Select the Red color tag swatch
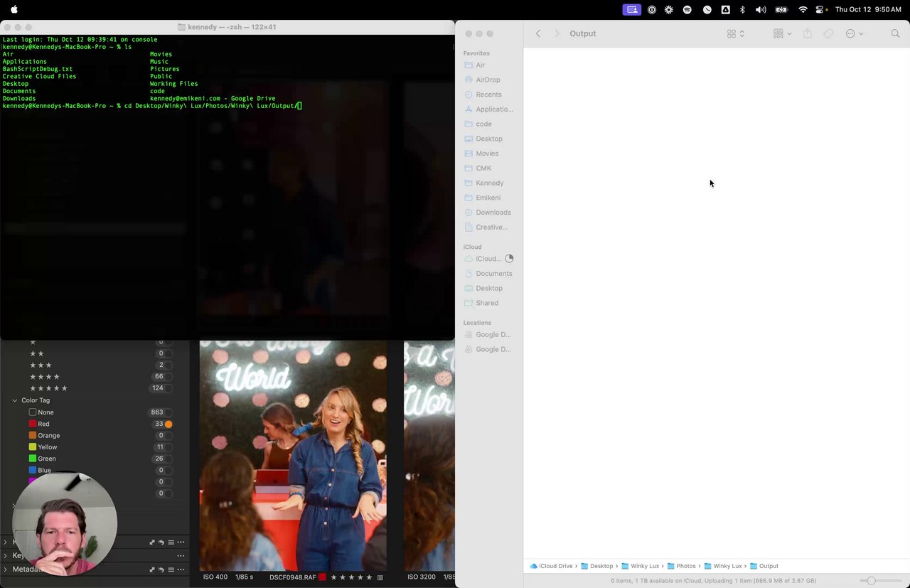910x588 pixels. 33,424
